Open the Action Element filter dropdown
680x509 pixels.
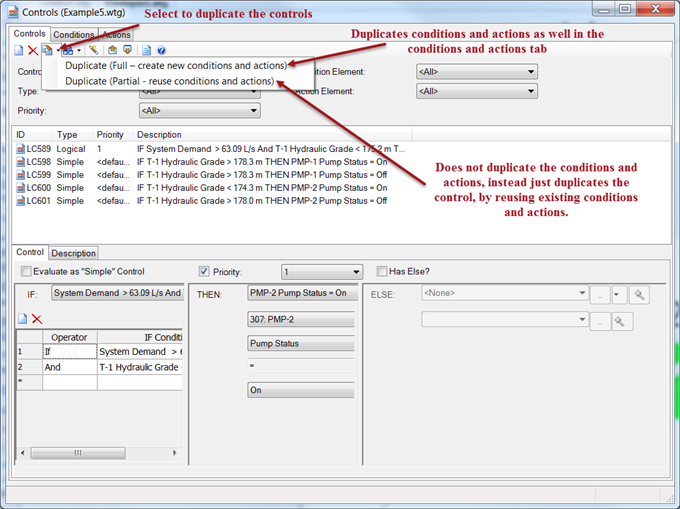pos(477,91)
